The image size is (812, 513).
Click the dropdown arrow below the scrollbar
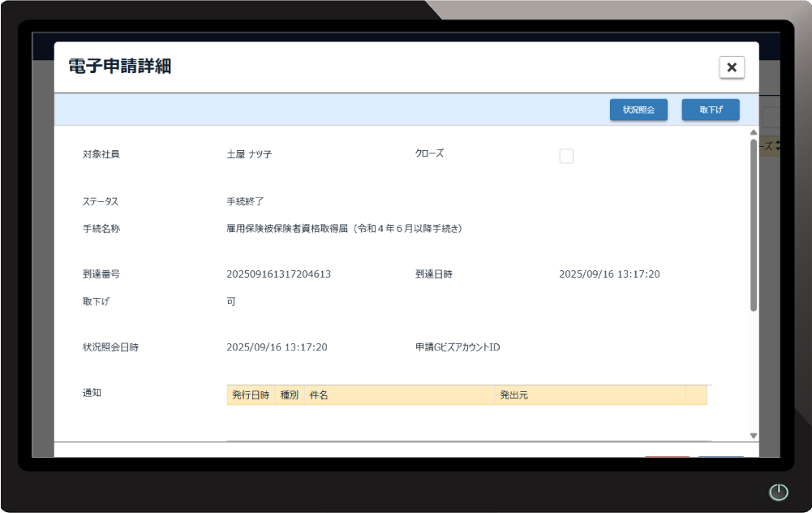click(x=753, y=436)
